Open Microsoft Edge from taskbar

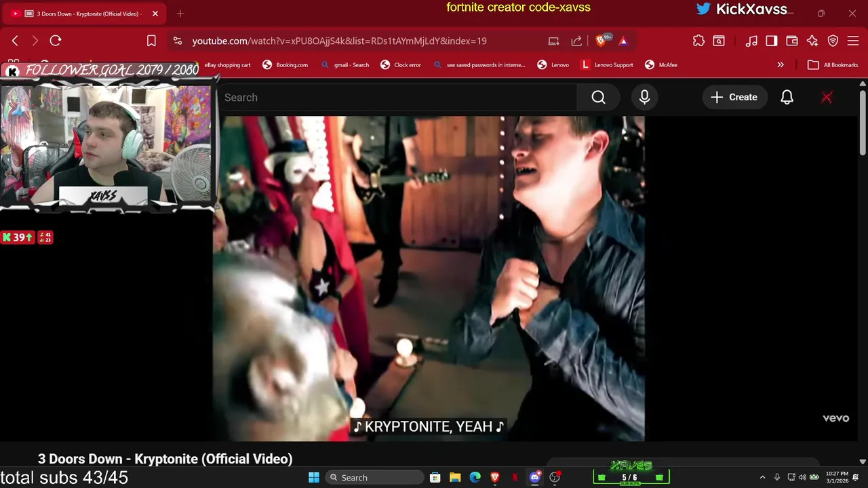(x=475, y=478)
